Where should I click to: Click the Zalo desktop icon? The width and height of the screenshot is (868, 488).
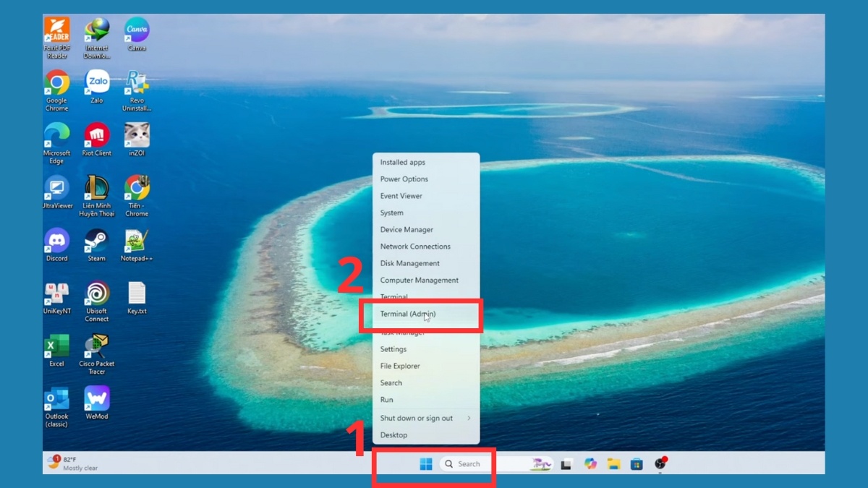pos(97,87)
